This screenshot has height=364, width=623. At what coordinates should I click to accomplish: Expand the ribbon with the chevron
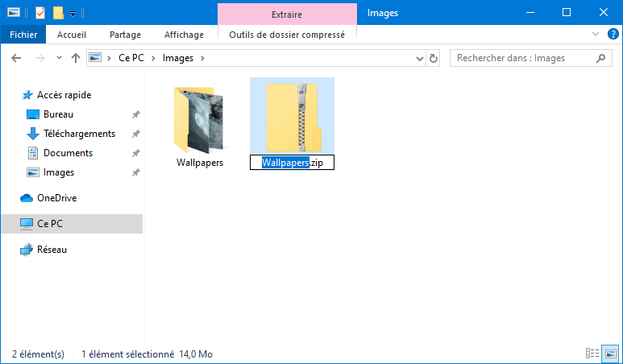595,34
